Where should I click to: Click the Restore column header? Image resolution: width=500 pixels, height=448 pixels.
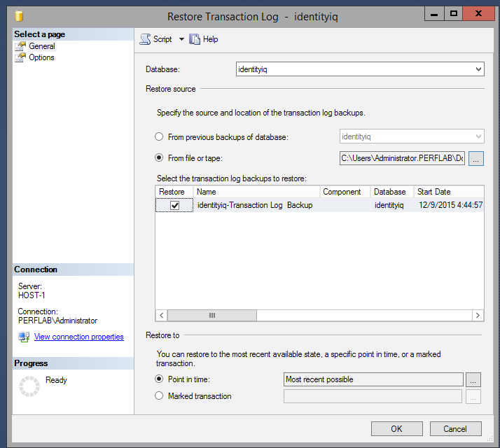point(174,192)
